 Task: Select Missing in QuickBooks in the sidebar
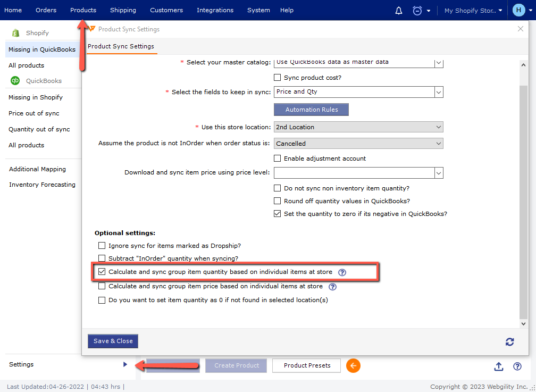(42, 49)
